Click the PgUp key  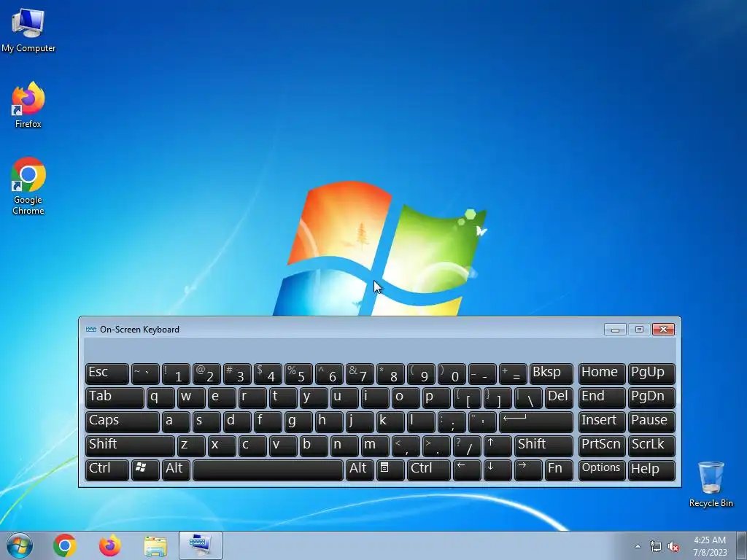(x=651, y=374)
